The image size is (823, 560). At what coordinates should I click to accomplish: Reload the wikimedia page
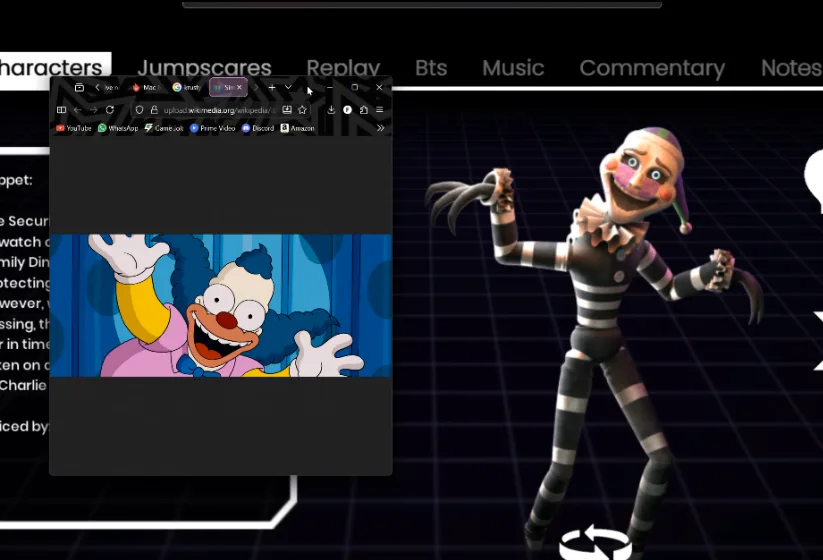click(110, 110)
